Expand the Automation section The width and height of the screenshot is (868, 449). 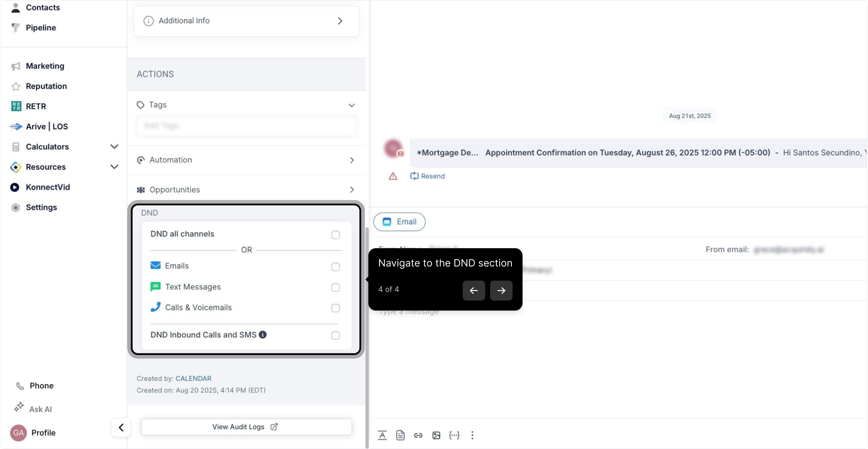click(352, 160)
